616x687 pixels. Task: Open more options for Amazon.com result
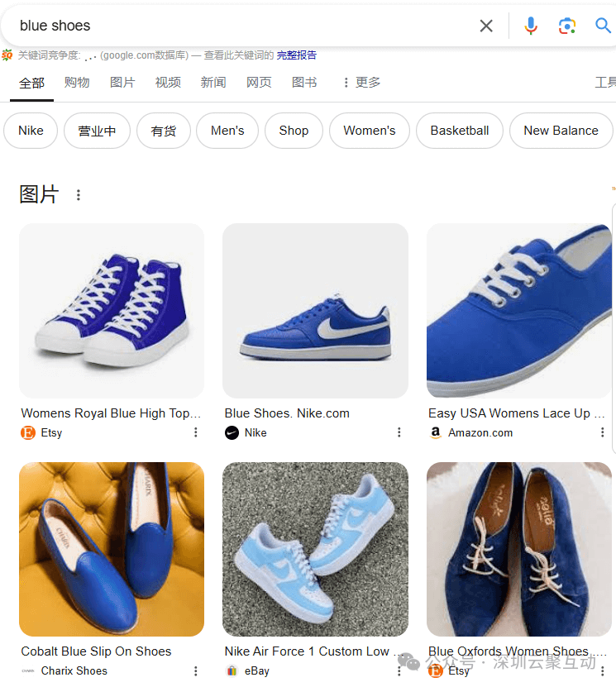coord(603,432)
